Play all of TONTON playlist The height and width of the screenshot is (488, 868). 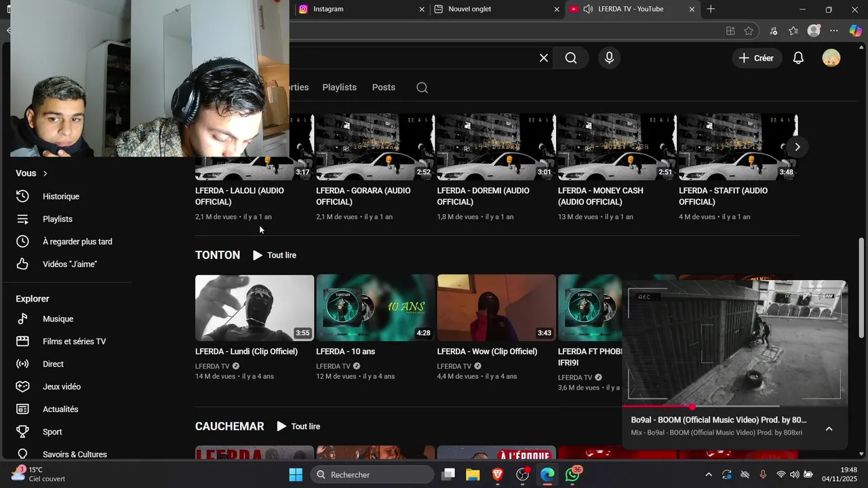(275, 256)
